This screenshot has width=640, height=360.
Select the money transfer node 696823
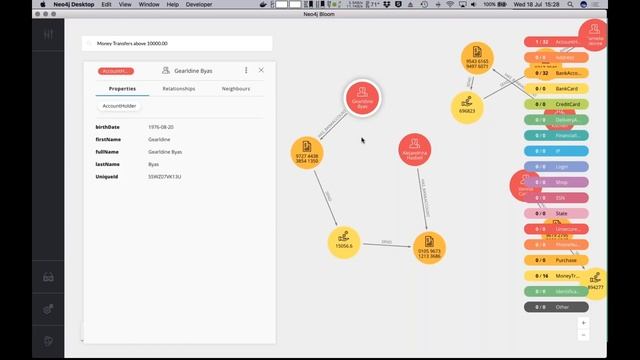[x=467, y=107]
